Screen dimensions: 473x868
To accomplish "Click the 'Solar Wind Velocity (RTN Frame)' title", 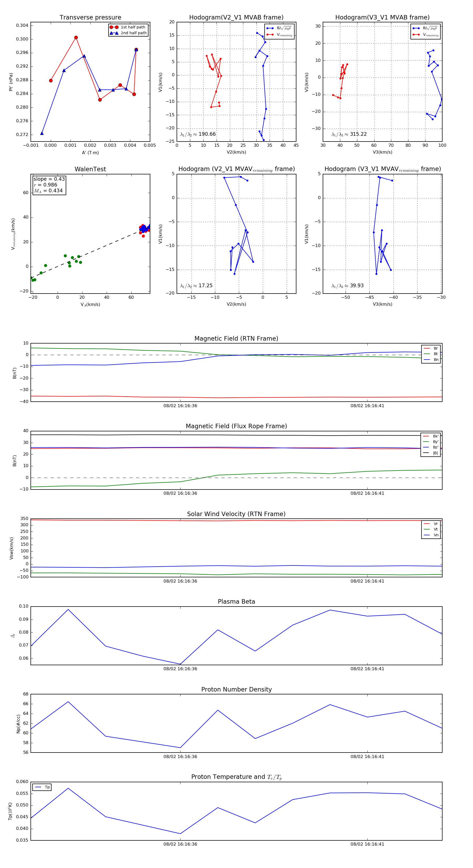I will point(236,514).
